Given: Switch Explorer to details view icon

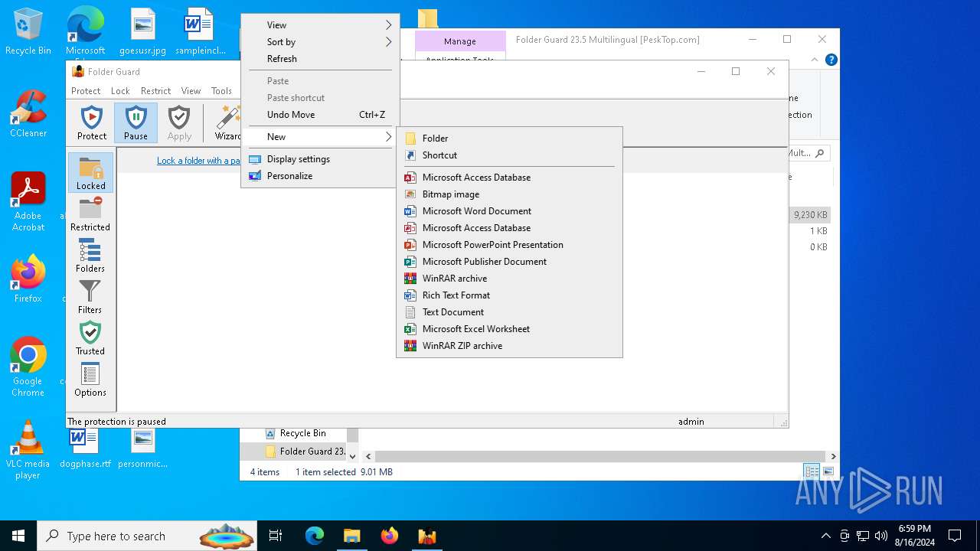Looking at the screenshot, I should coord(812,471).
